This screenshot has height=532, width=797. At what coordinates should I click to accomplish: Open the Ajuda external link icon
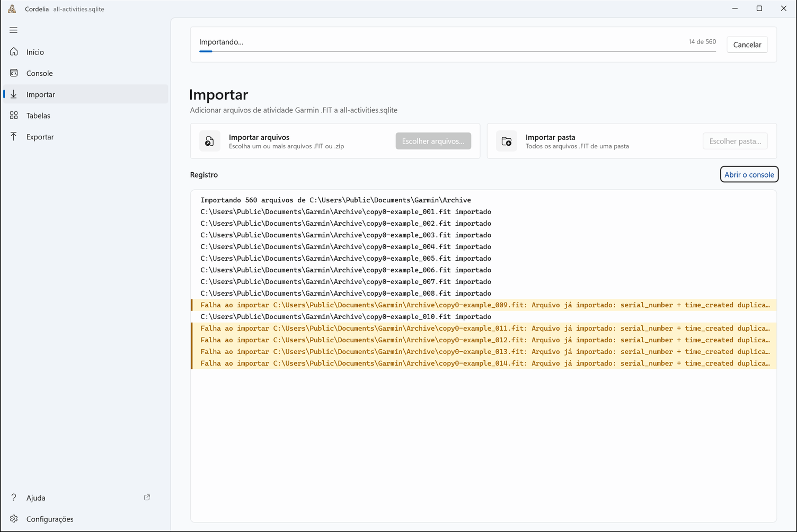[147, 498]
